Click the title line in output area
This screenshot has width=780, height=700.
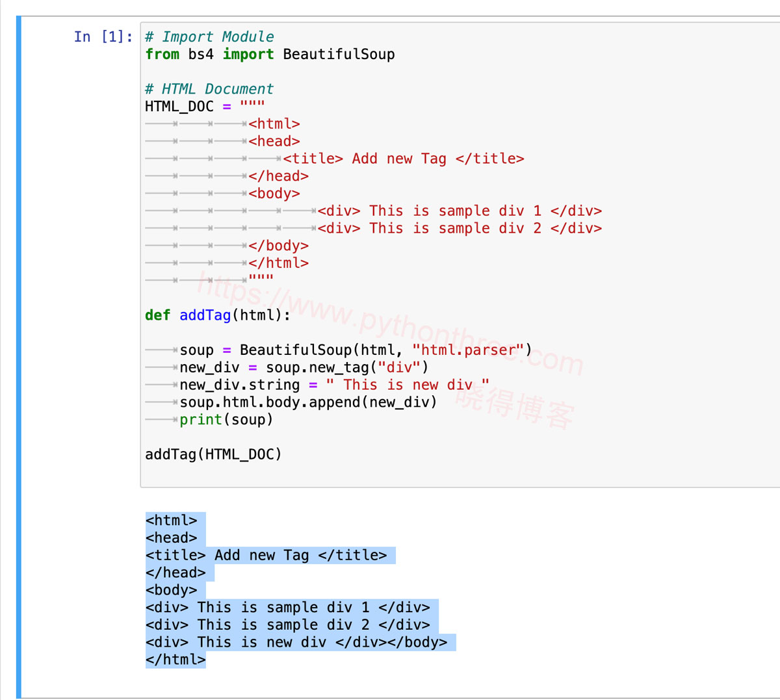pyautogui.click(x=266, y=556)
